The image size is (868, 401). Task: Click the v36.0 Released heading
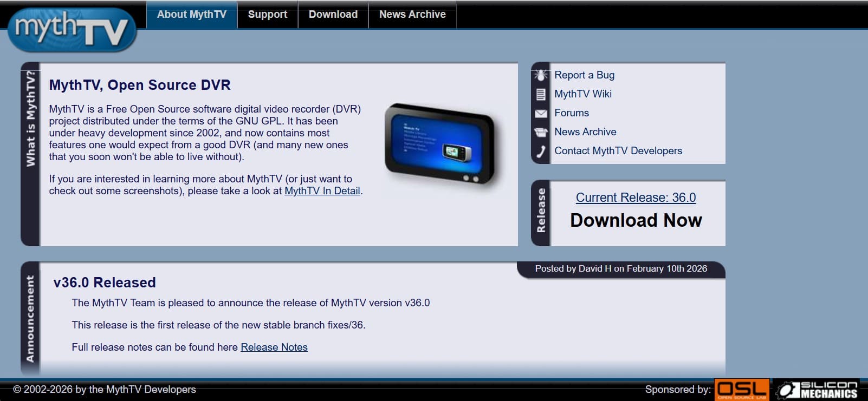[x=105, y=282]
